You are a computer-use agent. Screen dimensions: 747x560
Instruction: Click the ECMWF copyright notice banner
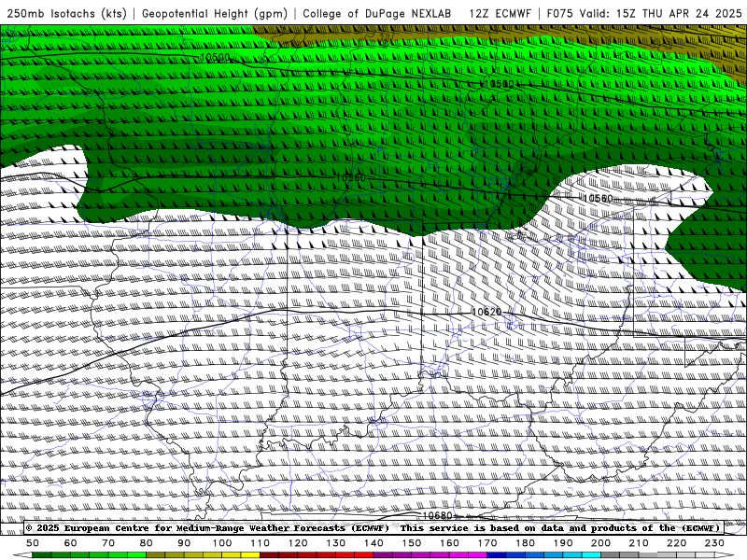click(373, 528)
